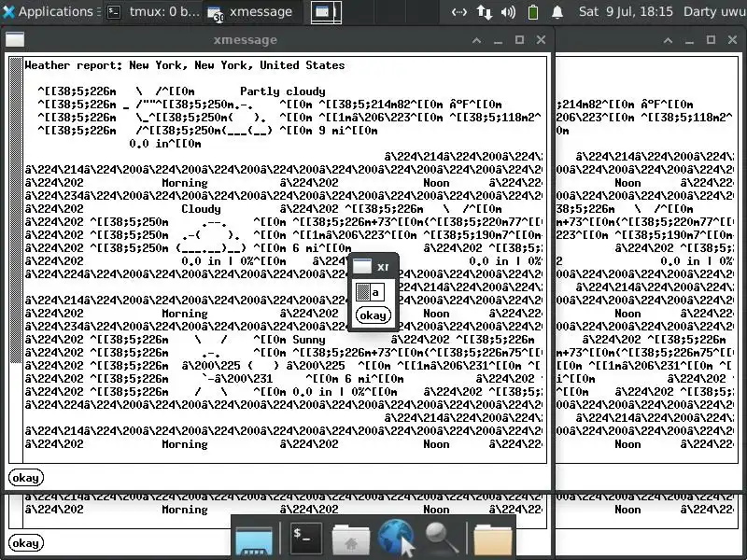The width and height of the screenshot is (747, 560).
Task: Click the small popup's window menu icon
Action: tap(362, 266)
